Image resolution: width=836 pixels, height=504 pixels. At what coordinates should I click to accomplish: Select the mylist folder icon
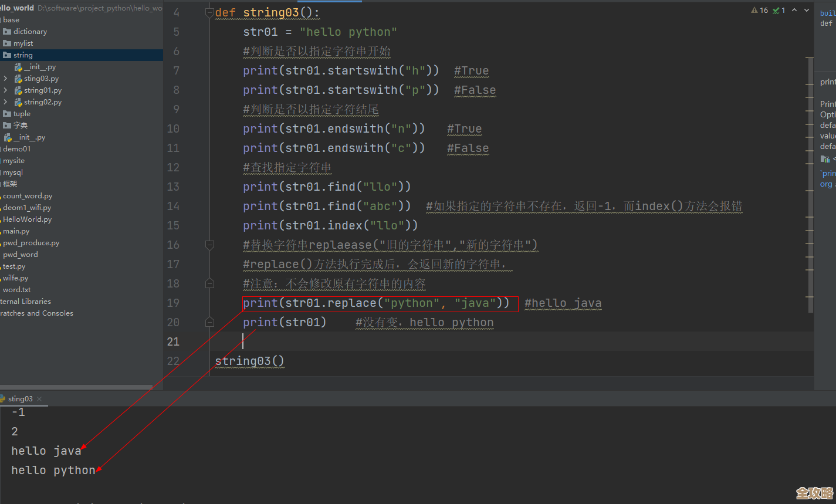click(x=7, y=43)
